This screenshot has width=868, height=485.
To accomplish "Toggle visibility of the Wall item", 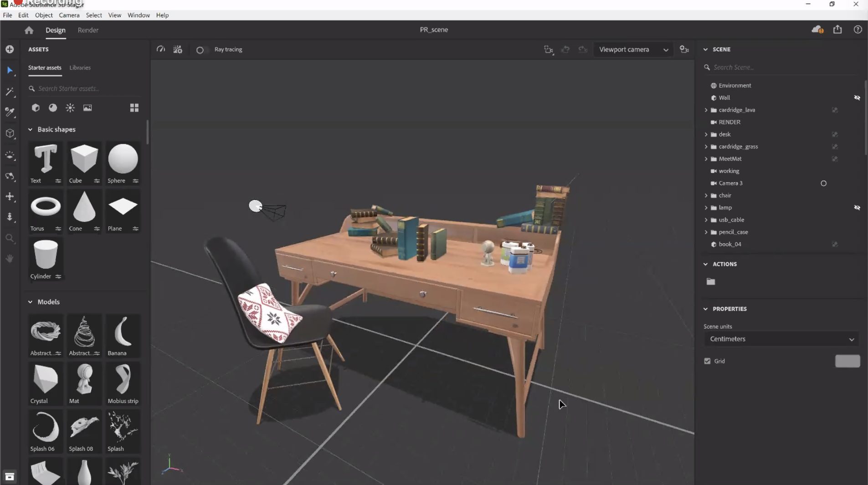I will pyautogui.click(x=857, y=98).
